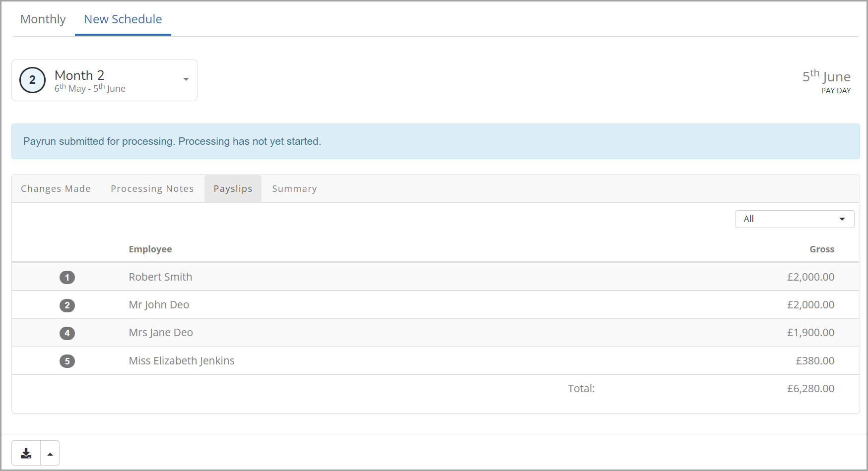View the Processing Notes tab

pyautogui.click(x=152, y=188)
